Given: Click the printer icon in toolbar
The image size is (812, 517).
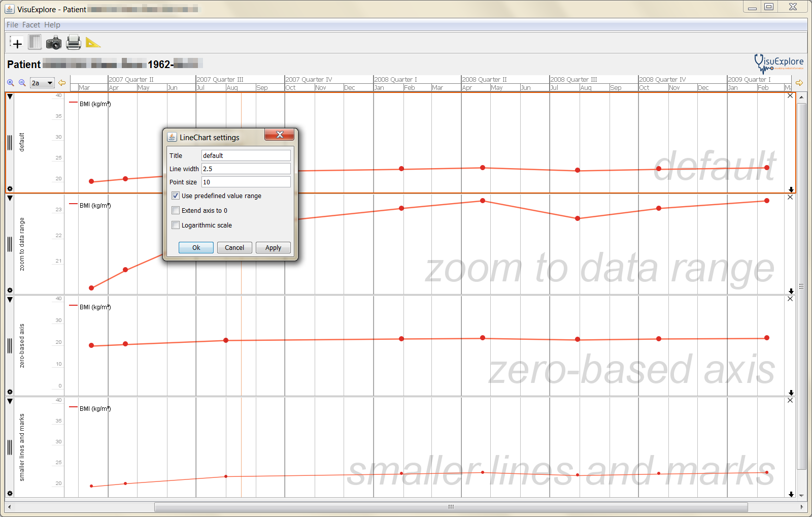Looking at the screenshot, I should tap(74, 42).
